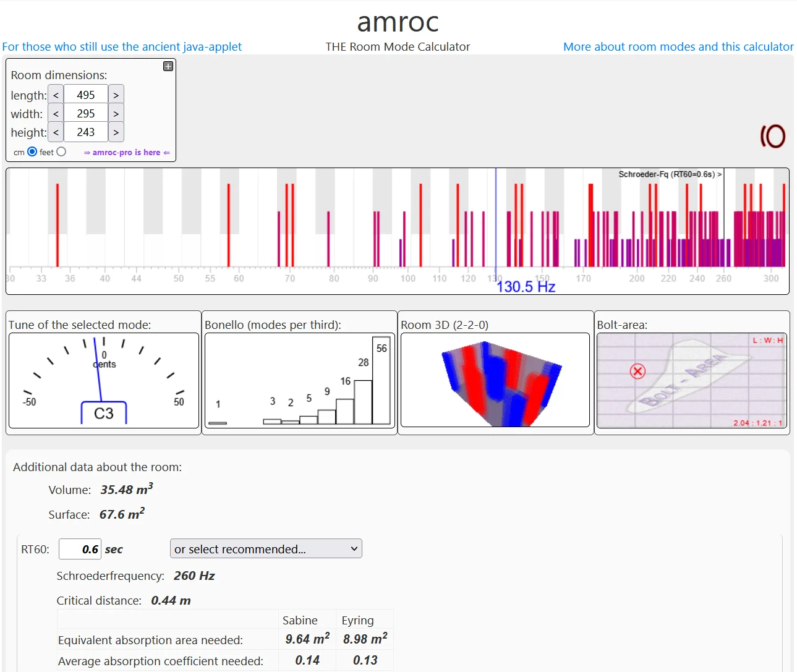
Task: Click the RT60 seconds input field
Action: click(80, 549)
